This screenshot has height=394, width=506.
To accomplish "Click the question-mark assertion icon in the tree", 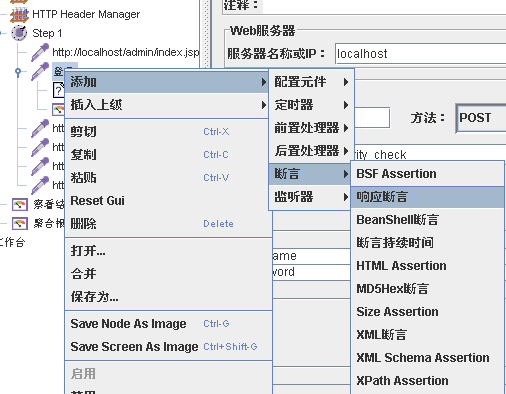I will [58, 90].
